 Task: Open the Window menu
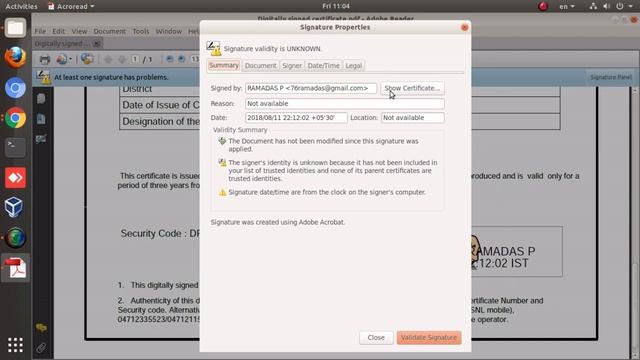click(169, 31)
